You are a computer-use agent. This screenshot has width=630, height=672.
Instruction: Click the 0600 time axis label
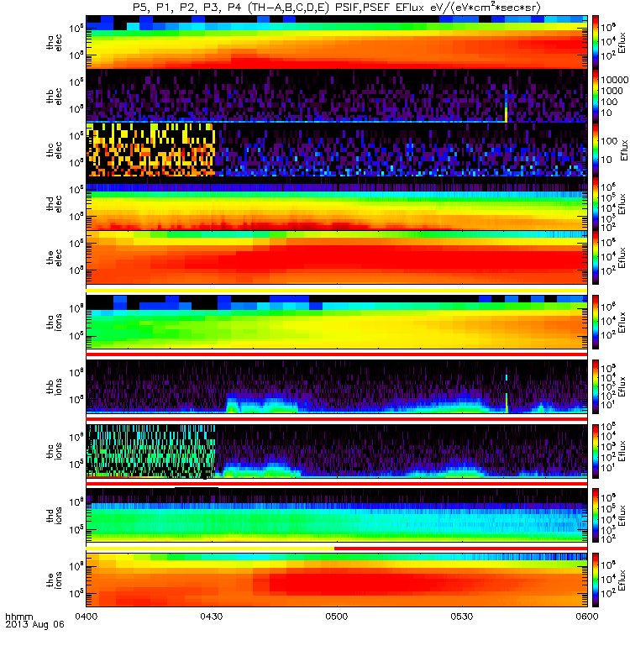(586, 617)
